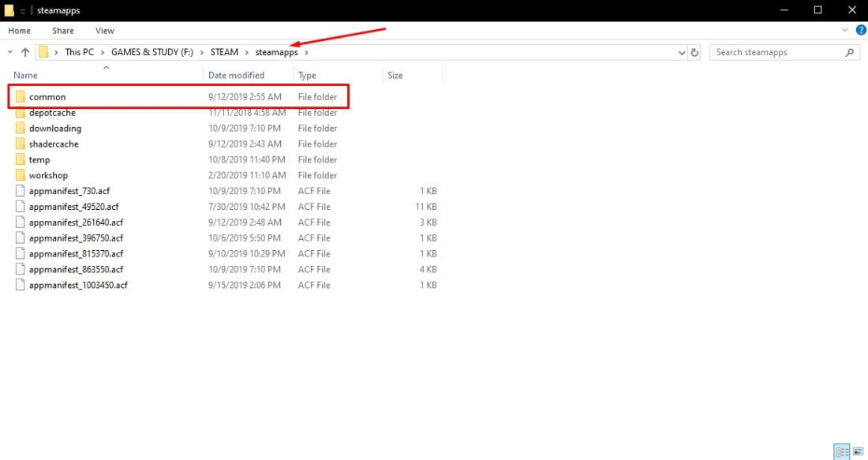The image size is (868, 460).
Task: Go to This PC in breadcrumb
Action: (84, 53)
